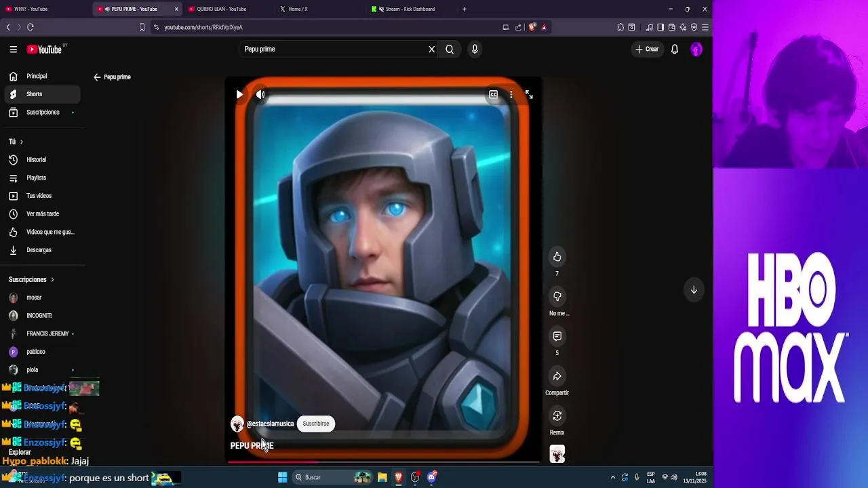Open comments on the short
The height and width of the screenshot is (488, 868).
point(557,336)
